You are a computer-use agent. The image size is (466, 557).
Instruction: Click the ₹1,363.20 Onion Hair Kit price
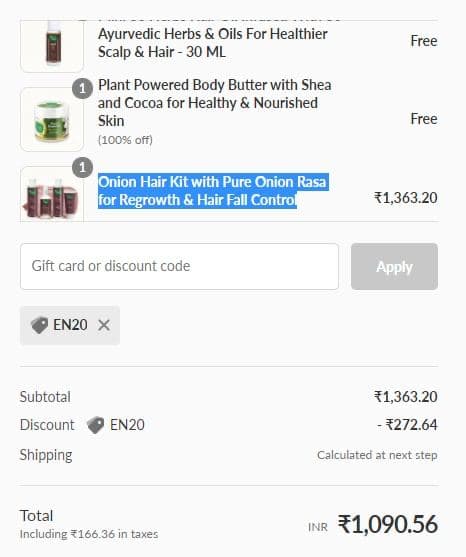click(406, 198)
